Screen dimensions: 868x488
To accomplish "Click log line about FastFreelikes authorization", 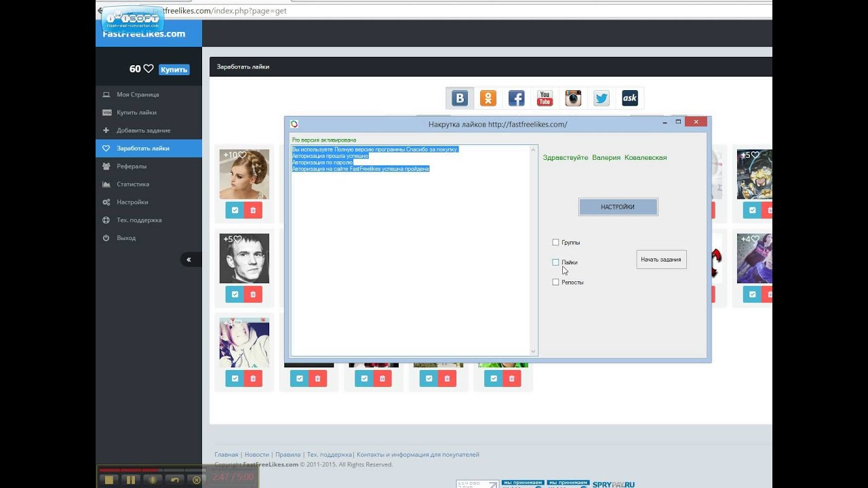I will (x=361, y=169).
